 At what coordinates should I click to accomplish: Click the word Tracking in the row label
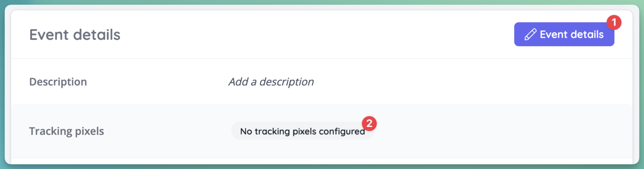(x=51, y=131)
